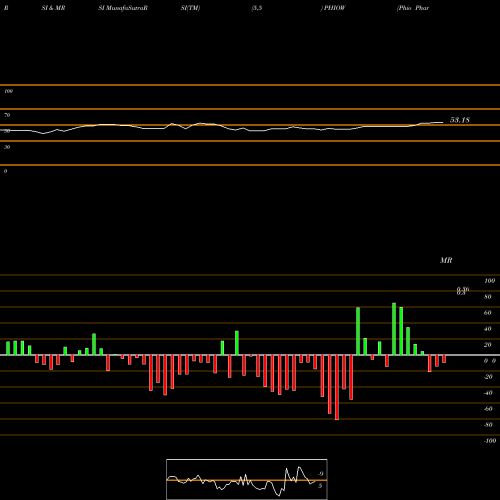Click the MR axis label 40

coord(488,329)
